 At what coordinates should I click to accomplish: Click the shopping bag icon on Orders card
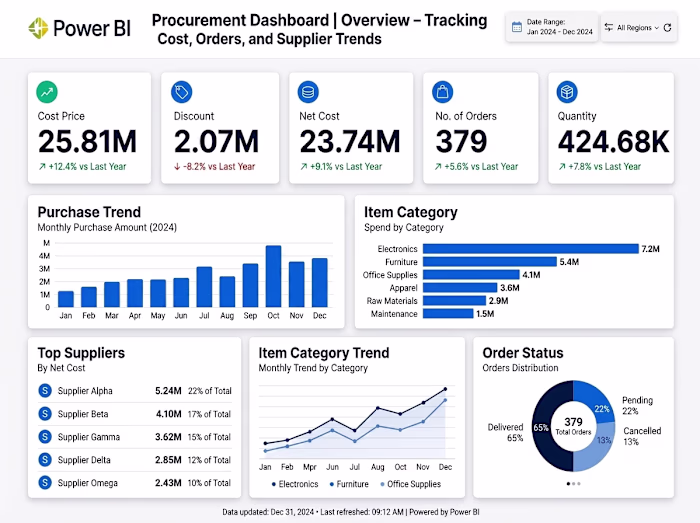(442, 92)
